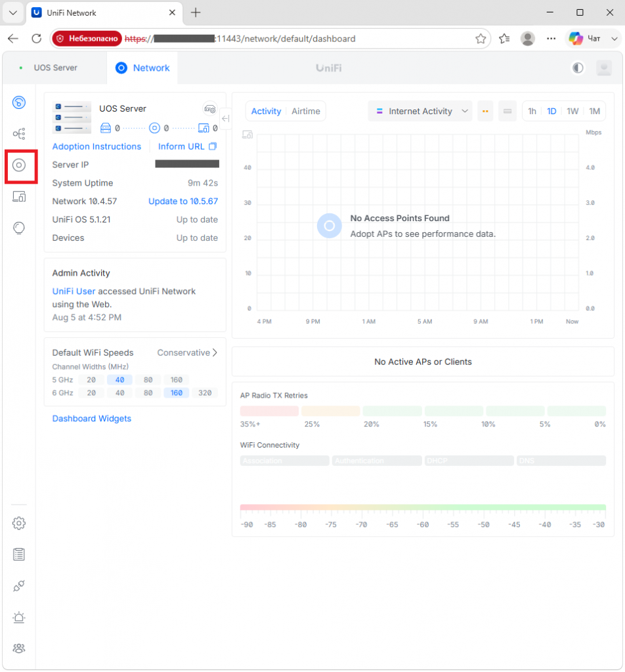The height and width of the screenshot is (672, 625).
Task: Click the orange dotted chart style icon
Action: point(485,111)
